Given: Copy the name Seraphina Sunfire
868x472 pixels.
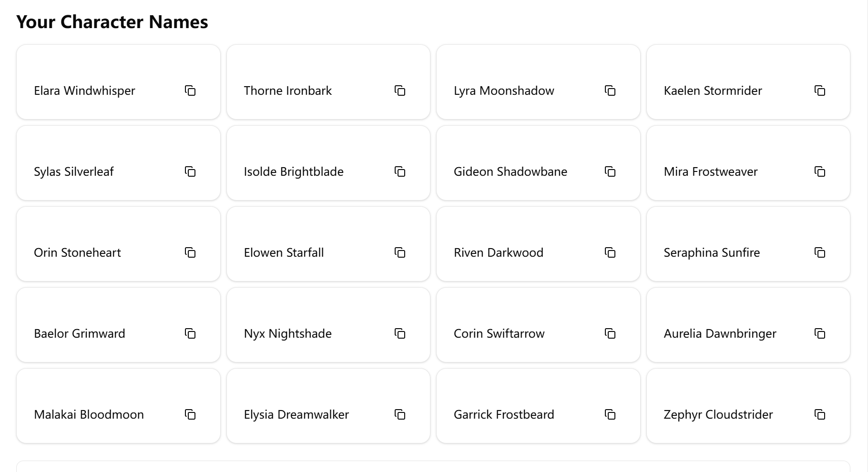Looking at the screenshot, I should pyautogui.click(x=820, y=252).
